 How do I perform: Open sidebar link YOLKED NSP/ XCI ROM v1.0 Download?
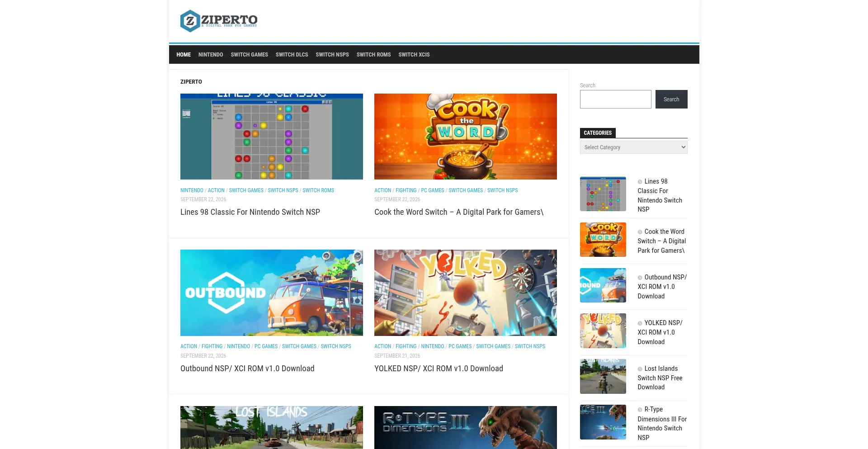point(660,332)
